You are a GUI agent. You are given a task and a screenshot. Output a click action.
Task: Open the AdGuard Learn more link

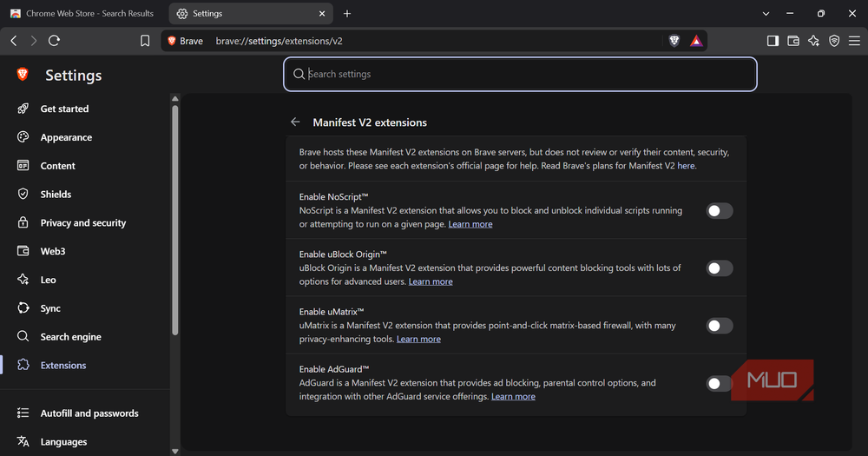point(513,397)
